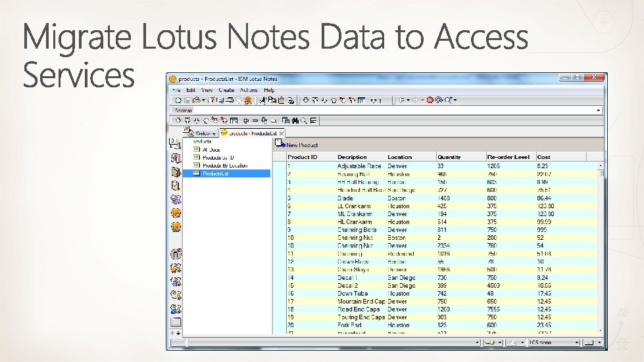Sort by the Description column header
Image resolution: width=644 pixels, height=362 pixels.
(361, 156)
